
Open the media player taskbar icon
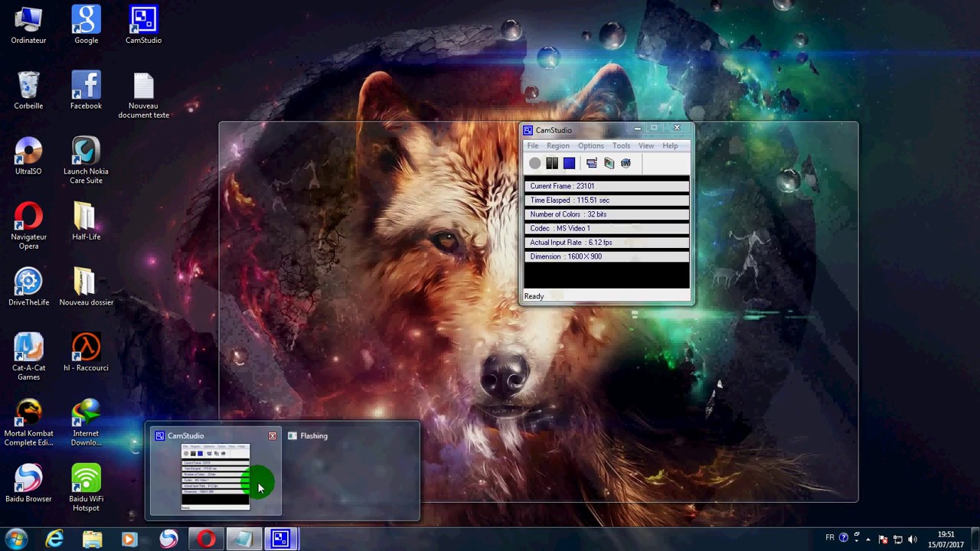(x=129, y=540)
